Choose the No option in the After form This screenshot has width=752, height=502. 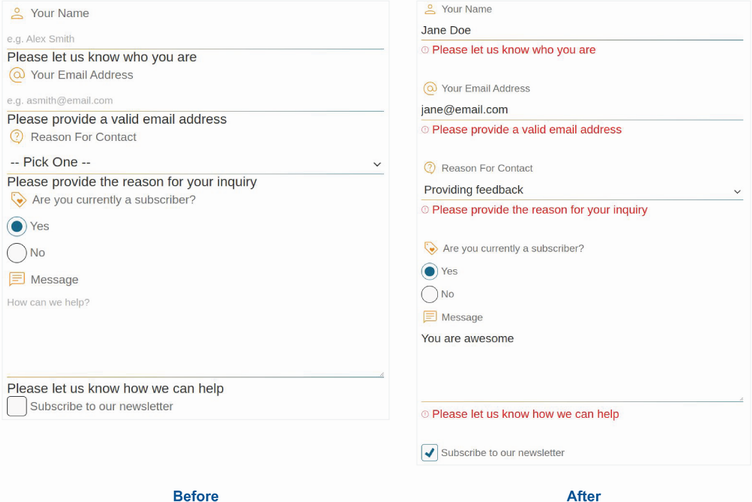tap(430, 294)
